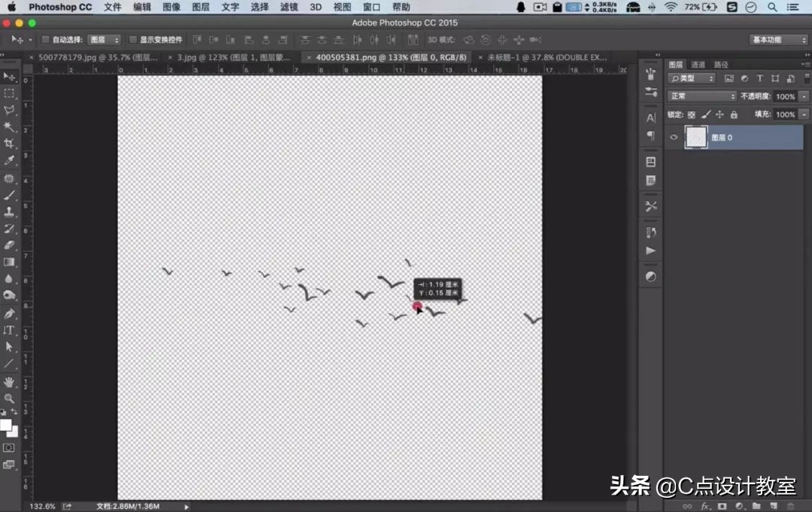Select the Magic Wand tool
The height and width of the screenshot is (512, 812).
pos(9,127)
